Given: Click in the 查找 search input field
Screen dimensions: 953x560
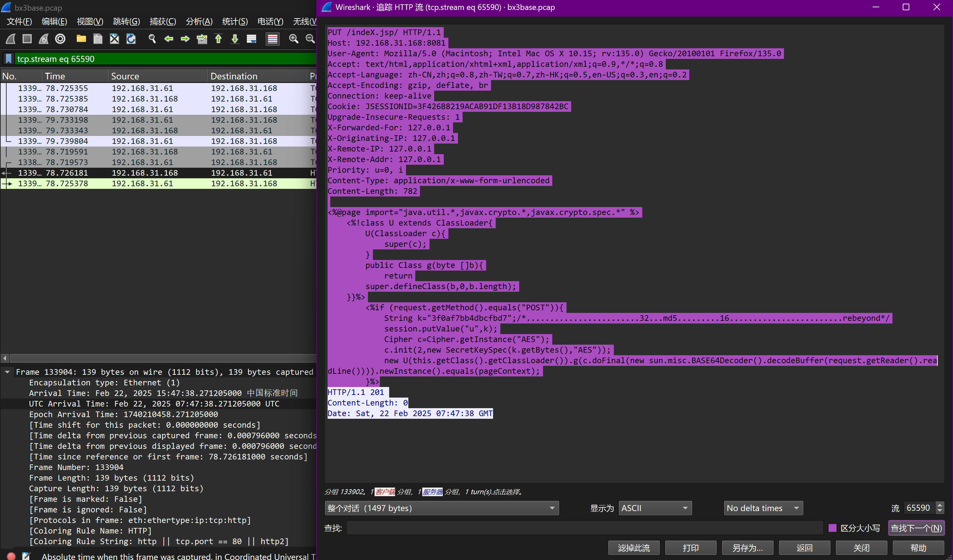Looking at the screenshot, I should [584, 528].
